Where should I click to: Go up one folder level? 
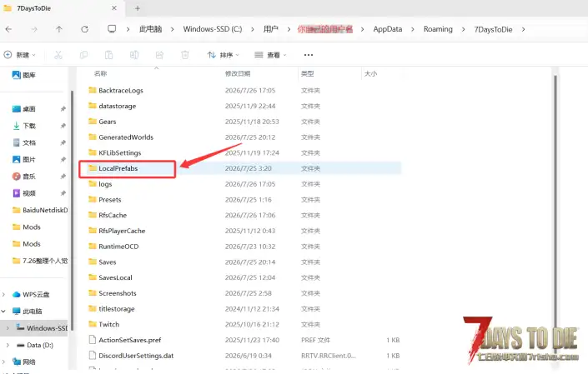coord(59,29)
